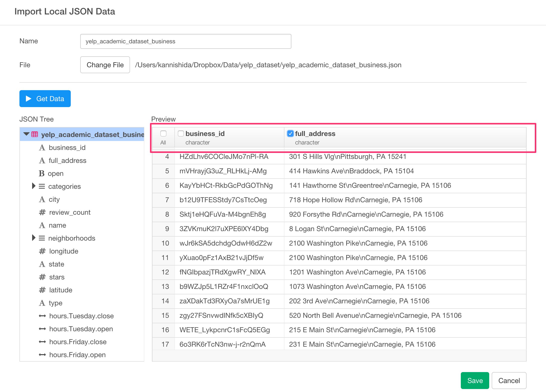The height and width of the screenshot is (392, 546).
Task: Click inside the Name input field
Action: 186,41
